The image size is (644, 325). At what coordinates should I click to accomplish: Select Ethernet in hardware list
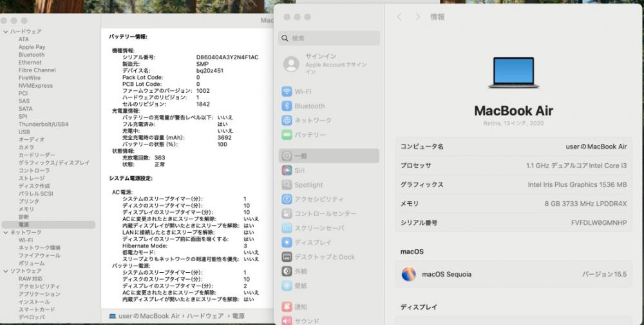[30, 63]
